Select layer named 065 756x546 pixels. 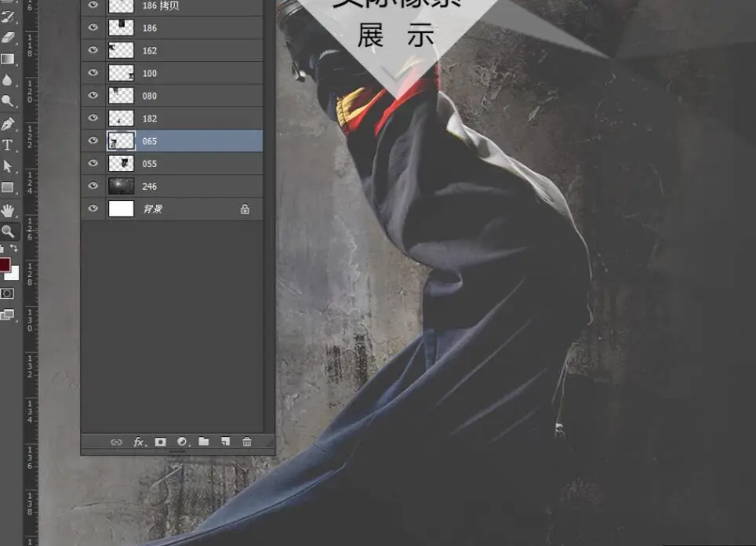point(150,141)
